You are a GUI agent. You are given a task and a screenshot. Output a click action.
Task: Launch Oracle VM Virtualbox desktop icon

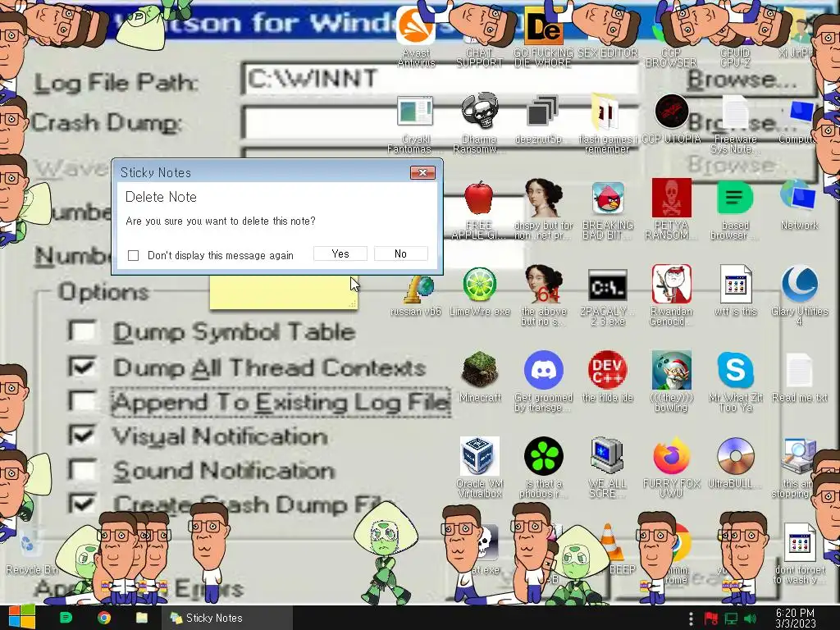[x=479, y=456]
